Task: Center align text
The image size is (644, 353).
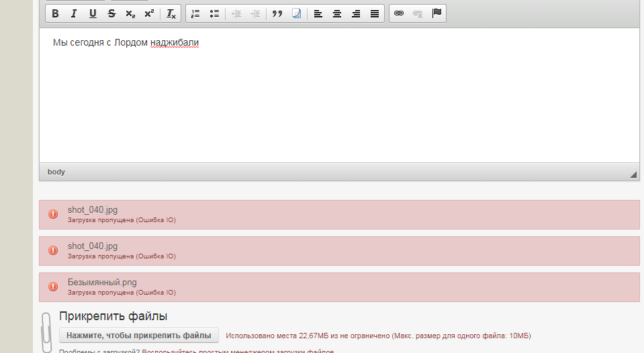Action: click(337, 13)
